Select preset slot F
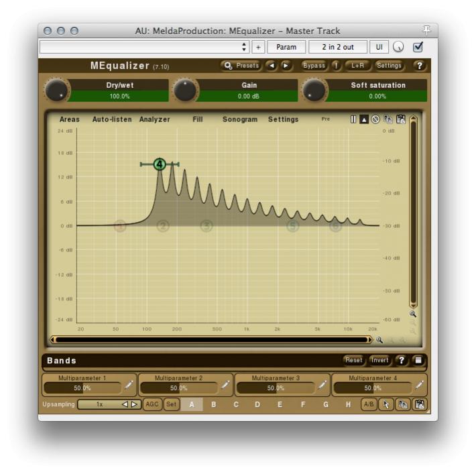Viewport: 476px width, 474px height. [302, 404]
